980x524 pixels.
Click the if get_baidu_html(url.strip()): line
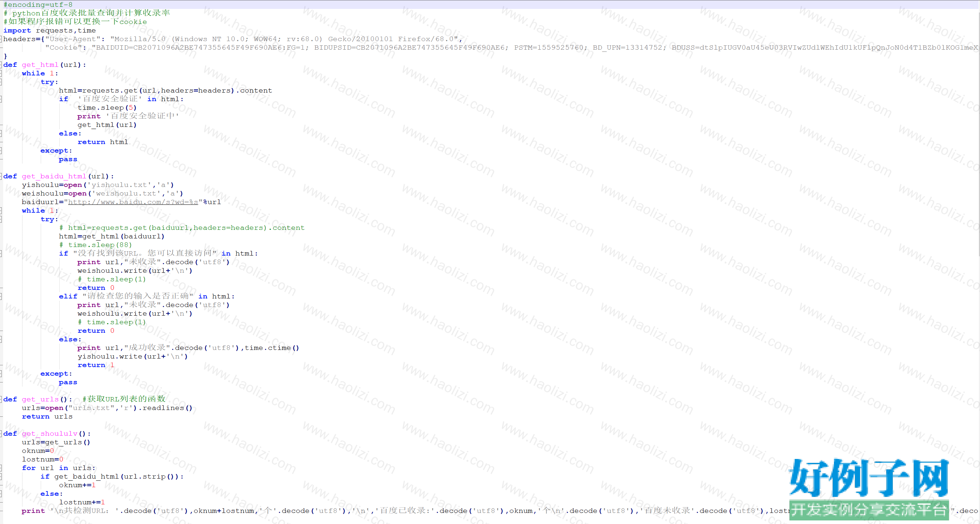pos(112,476)
